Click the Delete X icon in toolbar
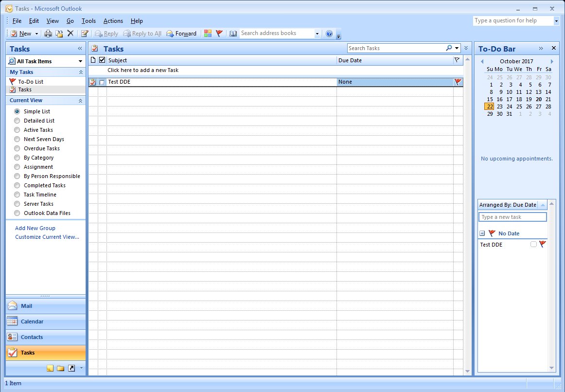The height and width of the screenshot is (392, 565). 71,33
